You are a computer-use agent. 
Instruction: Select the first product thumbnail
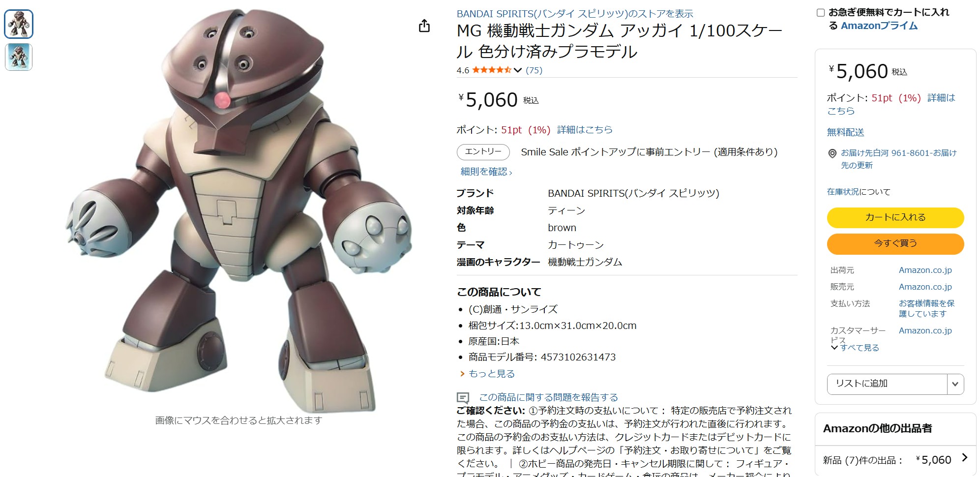tap(19, 24)
